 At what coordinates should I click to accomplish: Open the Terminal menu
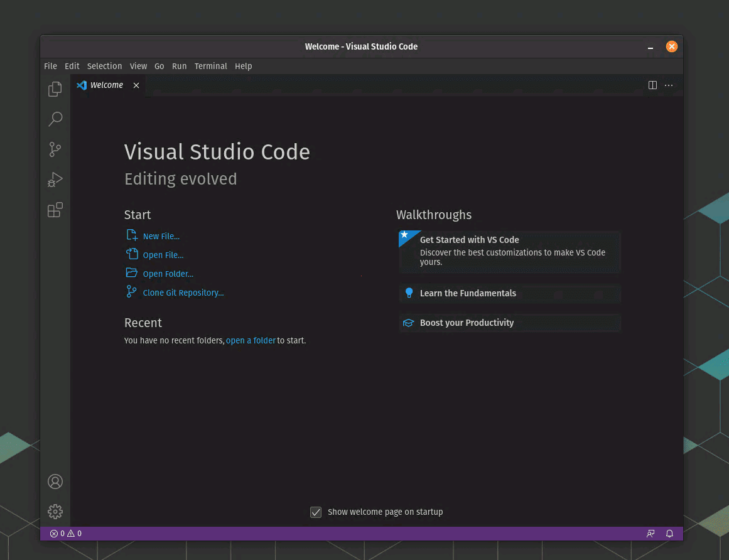tap(210, 66)
